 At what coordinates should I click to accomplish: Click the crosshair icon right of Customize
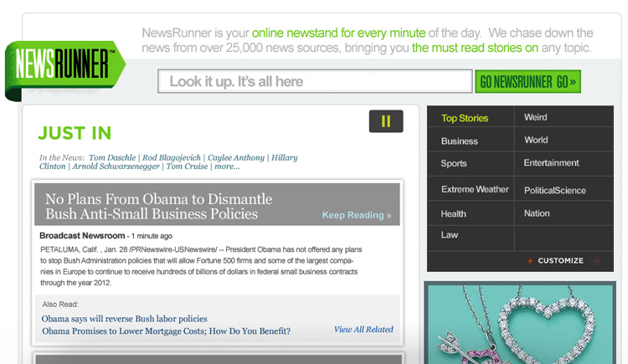point(596,261)
